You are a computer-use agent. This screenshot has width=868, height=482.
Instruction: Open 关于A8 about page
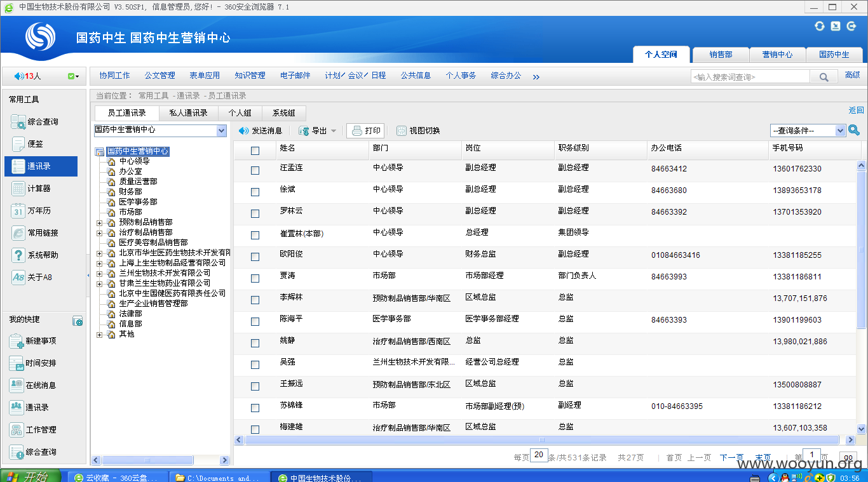pos(32,278)
